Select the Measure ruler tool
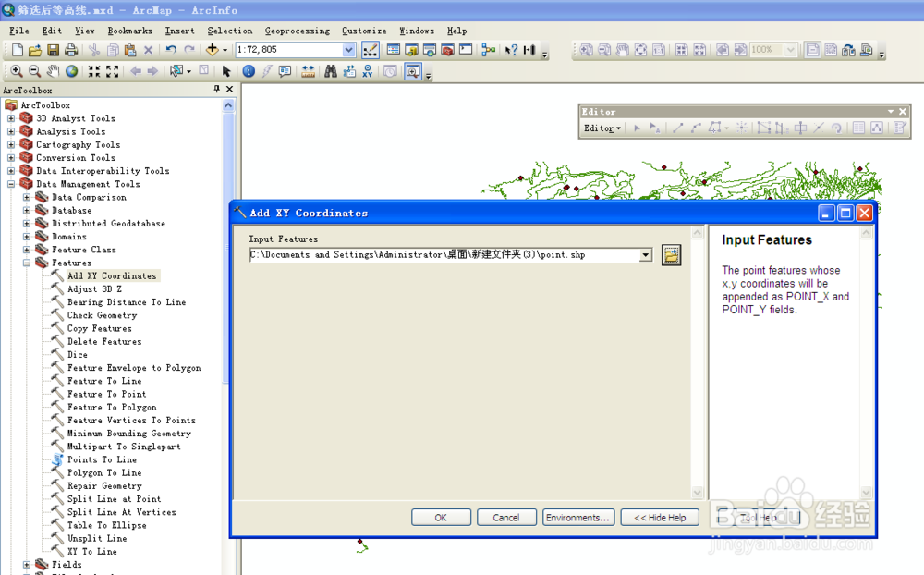Viewport: 924px width, 575px height. pos(309,71)
